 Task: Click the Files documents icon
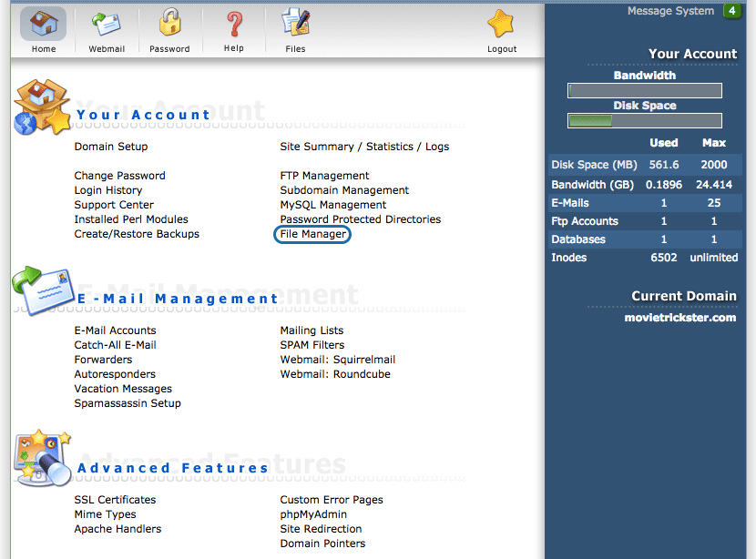pyautogui.click(x=295, y=23)
